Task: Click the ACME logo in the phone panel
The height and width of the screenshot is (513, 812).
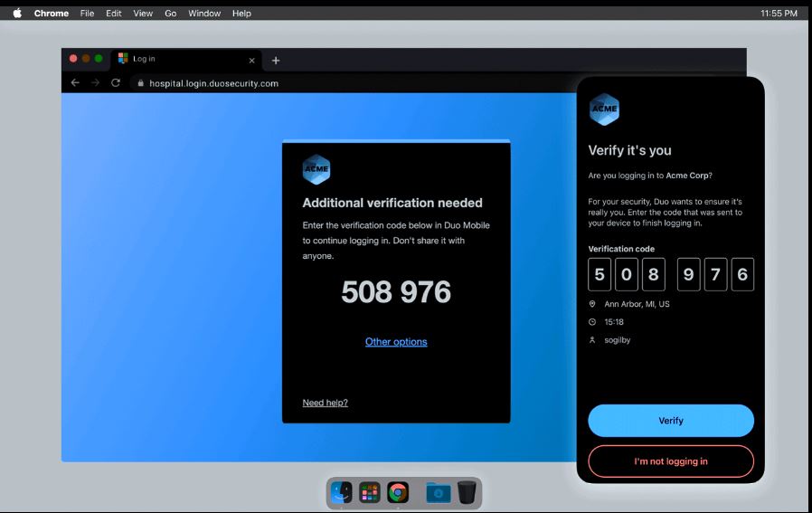Action: (x=604, y=109)
